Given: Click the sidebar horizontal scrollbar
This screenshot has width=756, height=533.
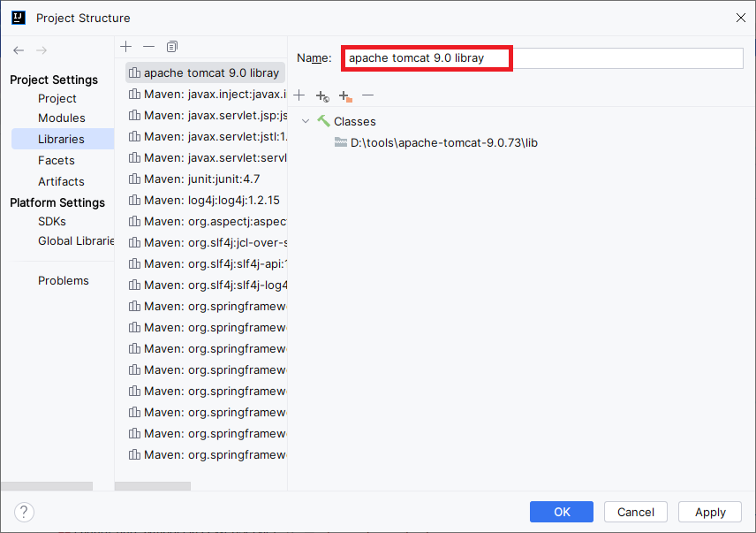Looking at the screenshot, I should tap(47, 486).
